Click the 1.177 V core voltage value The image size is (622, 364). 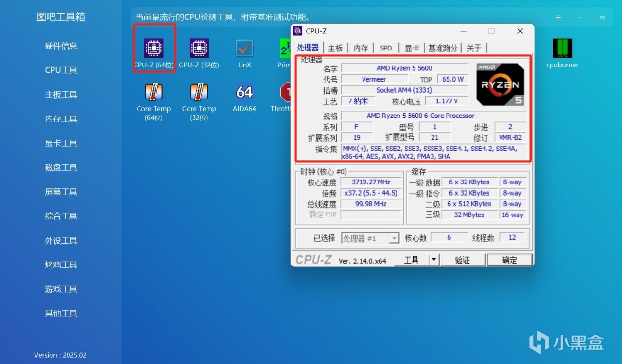[x=447, y=101]
